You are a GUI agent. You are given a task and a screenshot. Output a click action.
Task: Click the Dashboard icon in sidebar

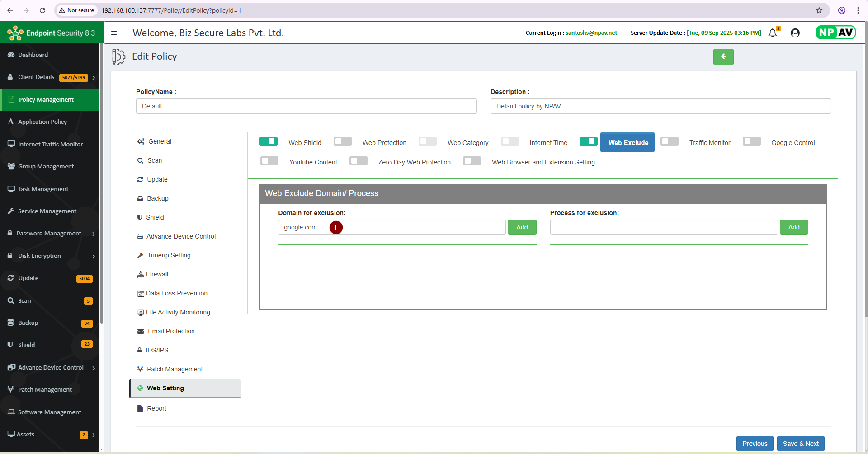point(11,55)
